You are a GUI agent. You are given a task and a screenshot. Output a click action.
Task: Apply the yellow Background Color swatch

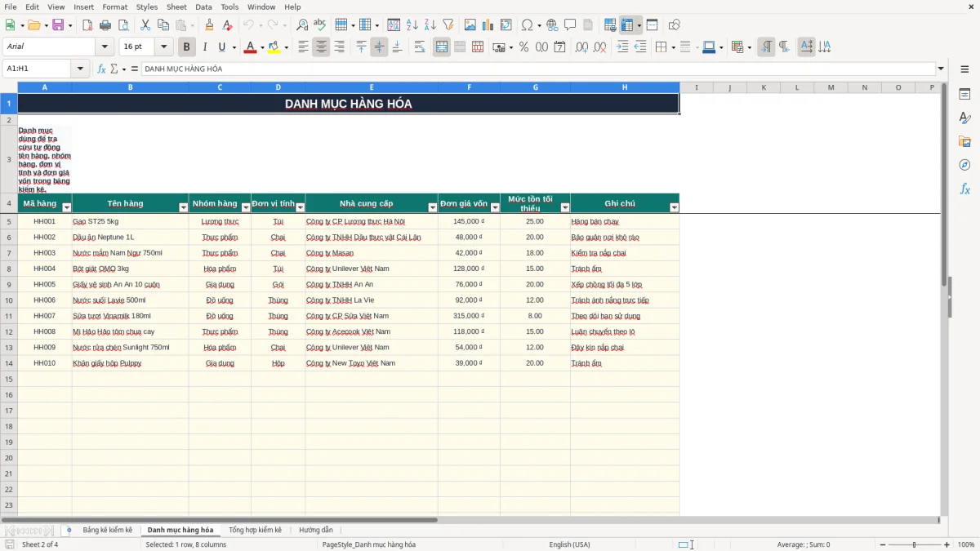coord(274,47)
